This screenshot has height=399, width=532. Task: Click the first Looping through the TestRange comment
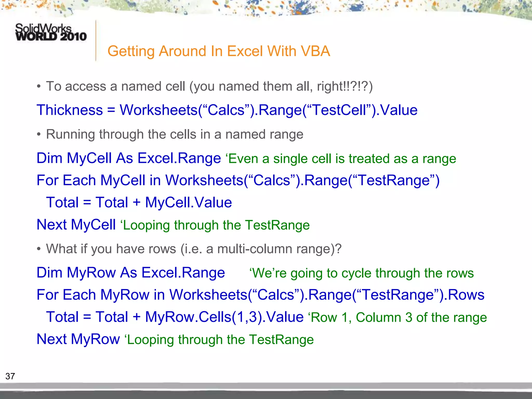(215, 225)
